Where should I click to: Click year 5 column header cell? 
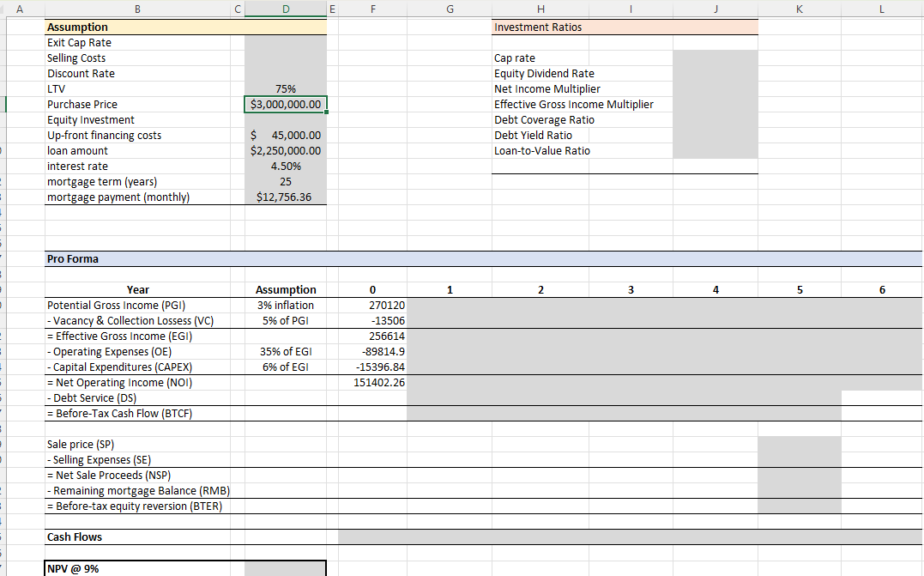pos(800,289)
